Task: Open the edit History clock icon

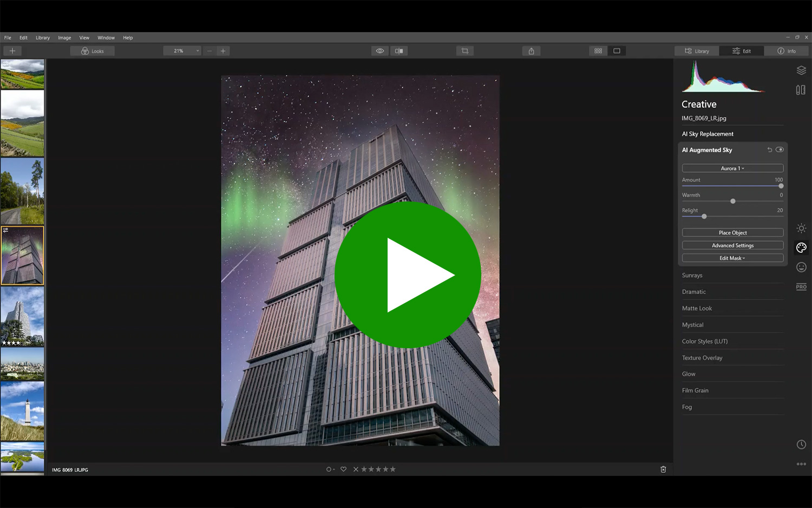Action: 801,445
